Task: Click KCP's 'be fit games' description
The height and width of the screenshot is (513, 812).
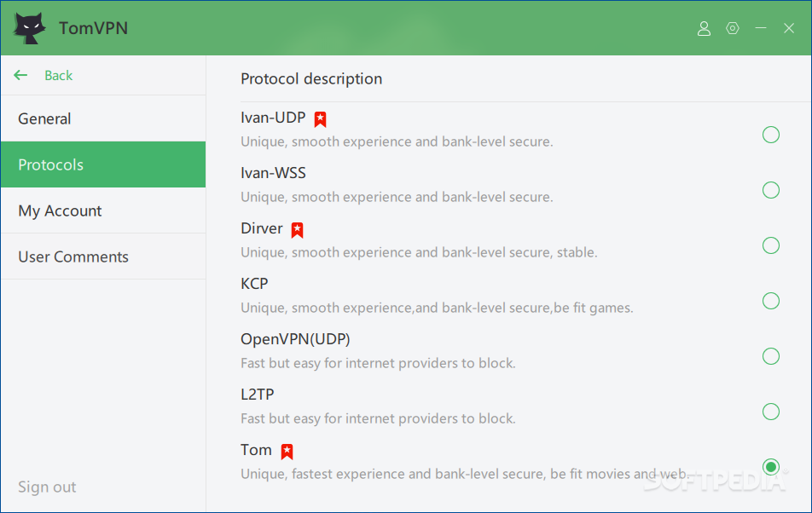Action: click(x=437, y=308)
